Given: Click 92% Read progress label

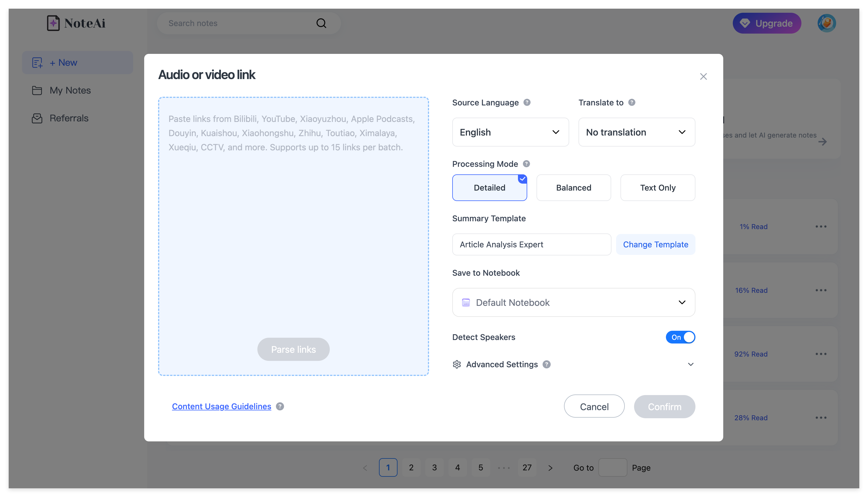Looking at the screenshot, I should coord(751,354).
